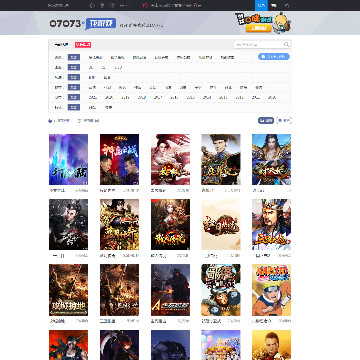This screenshot has width=360, height=360.
Task: Click the magnifier icon in the search box
Action: [286, 44]
